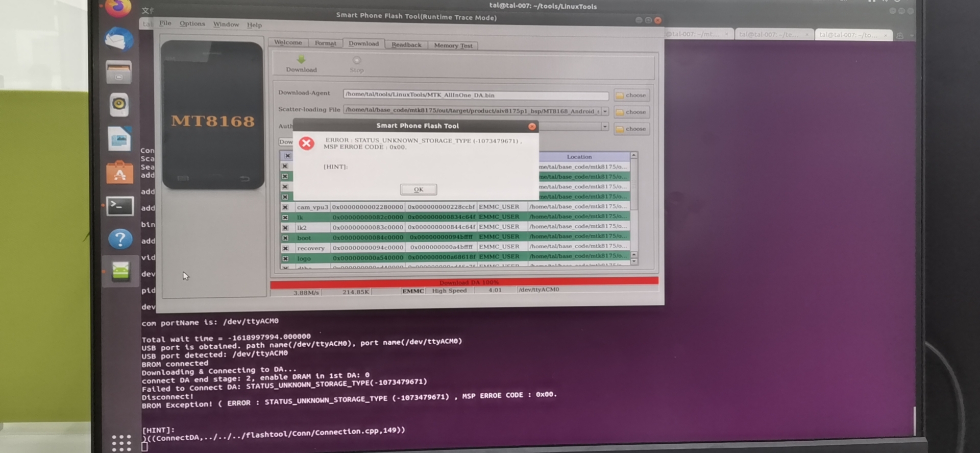This screenshot has height=453, width=980.
Task: Uncheck the logo partition checkbox
Action: coord(285,258)
